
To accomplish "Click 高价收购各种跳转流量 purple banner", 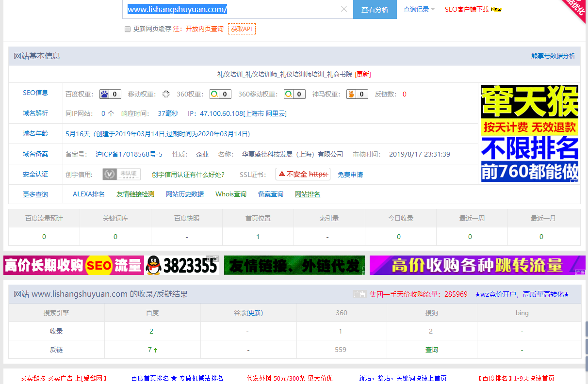I will pos(477,265).
